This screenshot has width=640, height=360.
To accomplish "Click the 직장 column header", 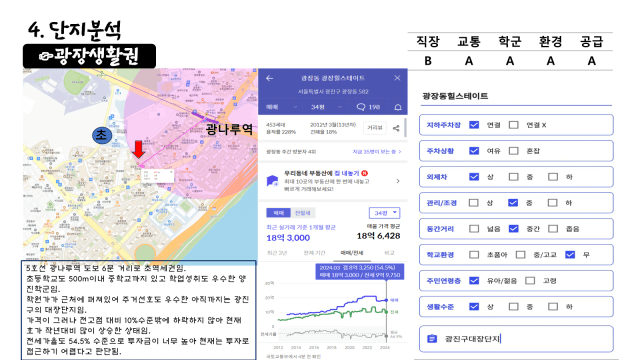I will pos(428,41).
